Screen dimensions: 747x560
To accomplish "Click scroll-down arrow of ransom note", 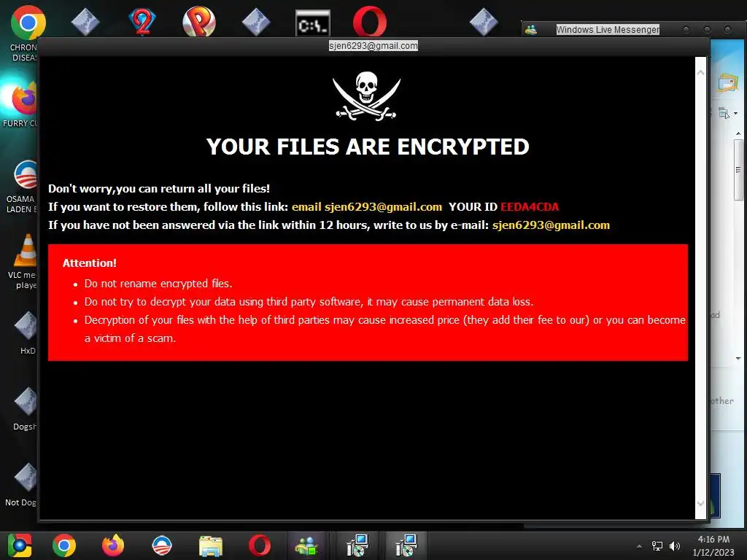I will pyautogui.click(x=700, y=503).
